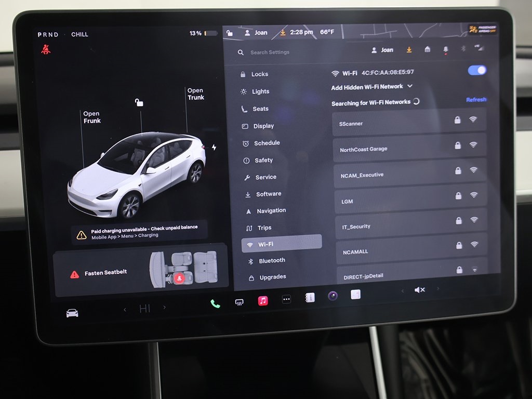Toggle the door lock icon in the status bar
Screen dimensions: 532x399
coord(229,32)
